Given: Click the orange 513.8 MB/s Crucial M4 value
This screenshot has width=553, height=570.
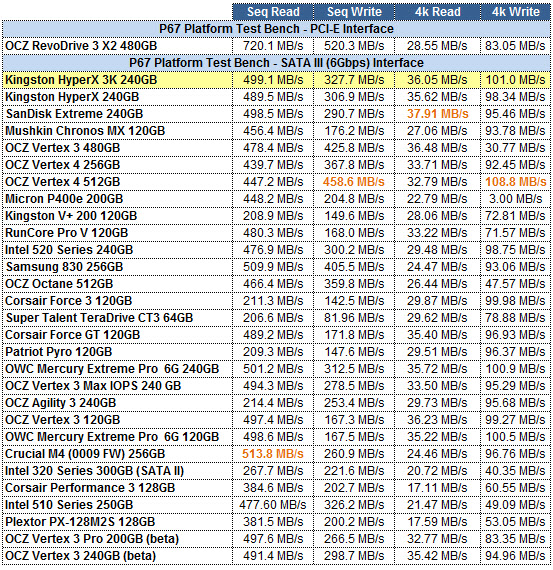Looking at the screenshot, I should coord(273,454).
